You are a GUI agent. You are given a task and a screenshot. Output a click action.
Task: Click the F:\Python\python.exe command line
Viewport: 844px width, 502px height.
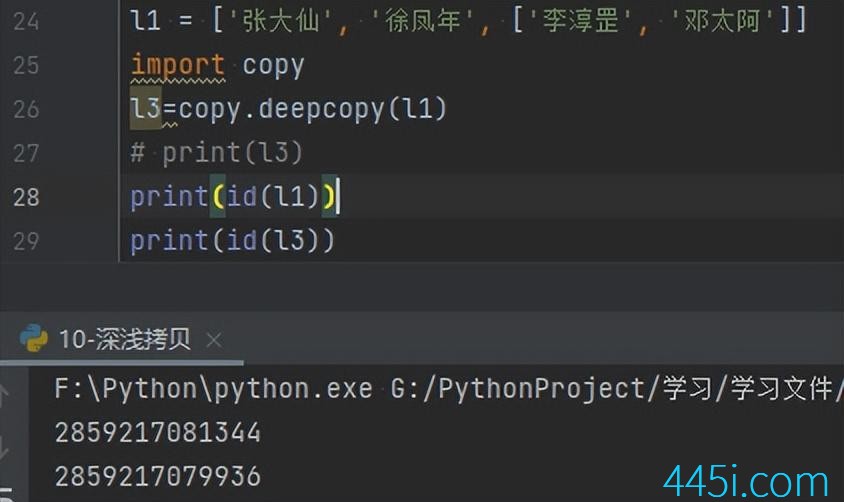[214, 388]
